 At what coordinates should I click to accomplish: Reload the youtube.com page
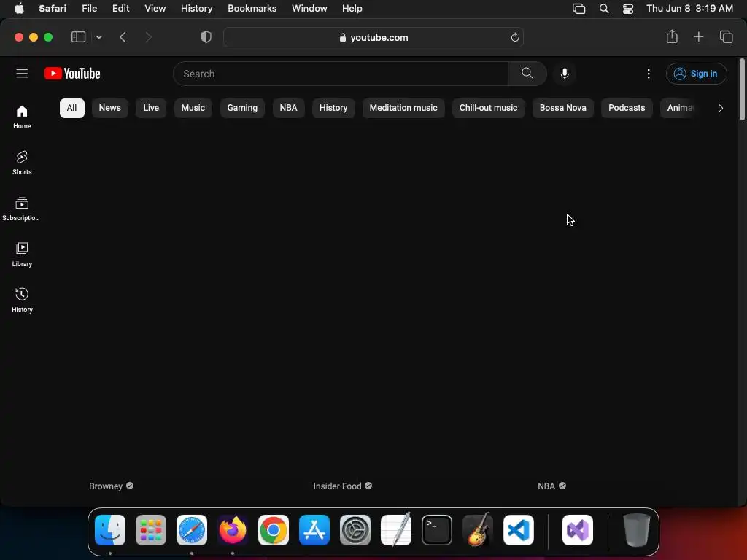coord(514,37)
